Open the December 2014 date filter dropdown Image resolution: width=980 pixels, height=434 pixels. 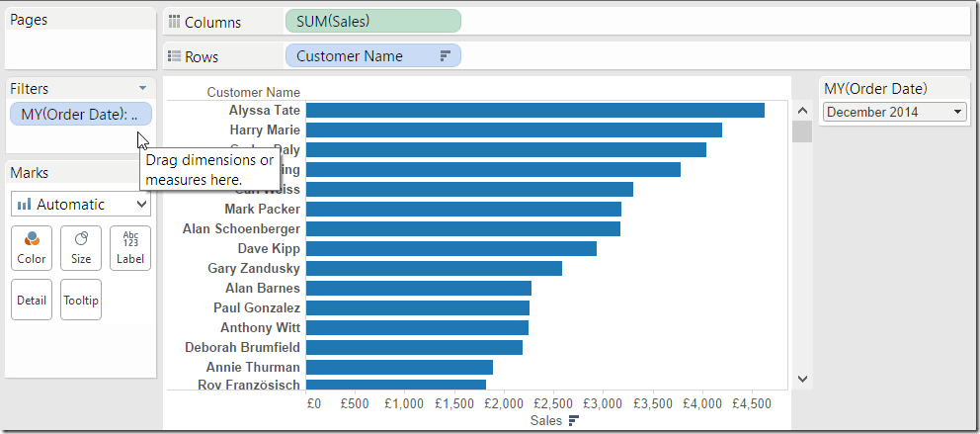(x=957, y=112)
